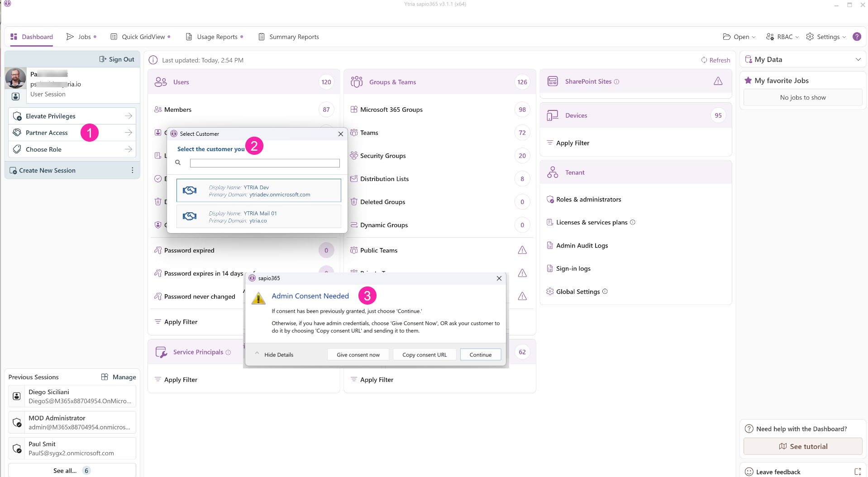Click the purple help question mark icon
Screen dimensions: 868x477
[x=857, y=37]
